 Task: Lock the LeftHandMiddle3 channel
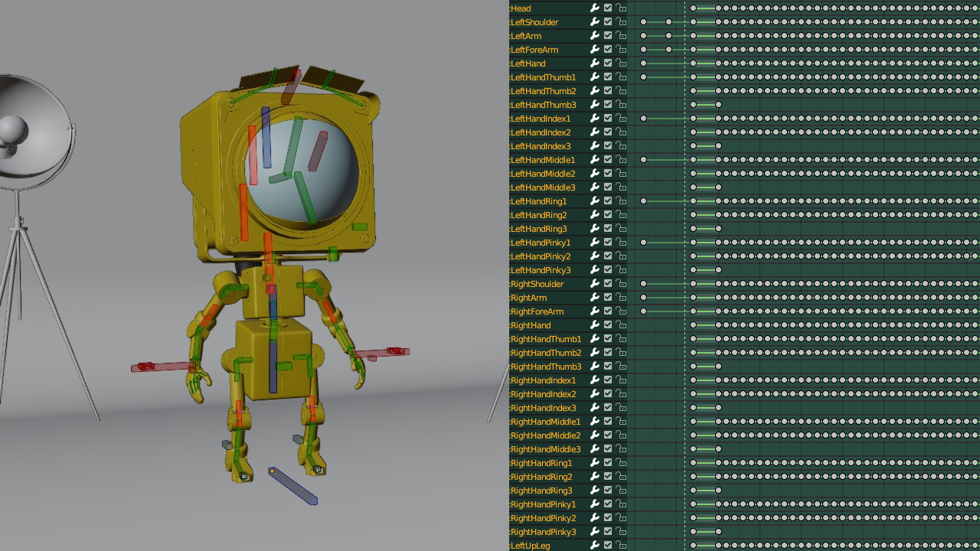click(x=621, y=187)
